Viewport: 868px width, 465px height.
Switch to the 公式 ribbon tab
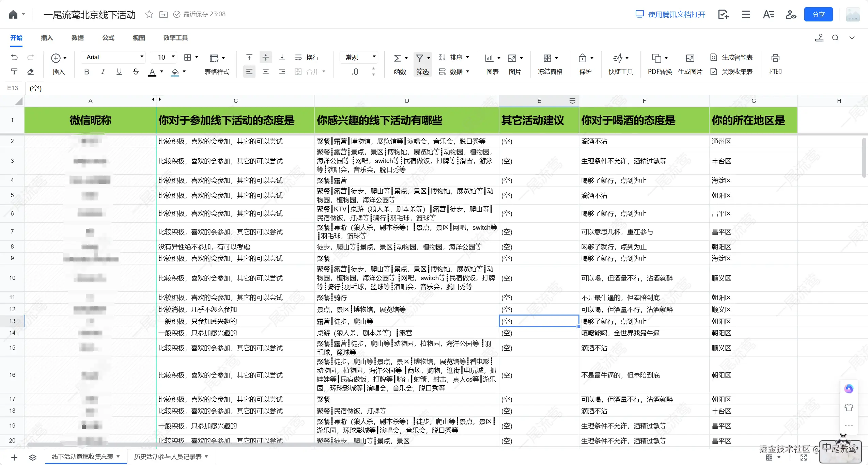[108, 38]
